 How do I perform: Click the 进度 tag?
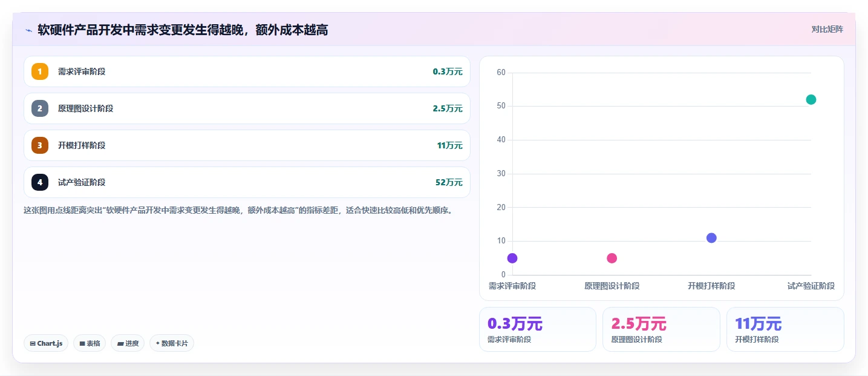pyautogui.click(x=128, y=343)
